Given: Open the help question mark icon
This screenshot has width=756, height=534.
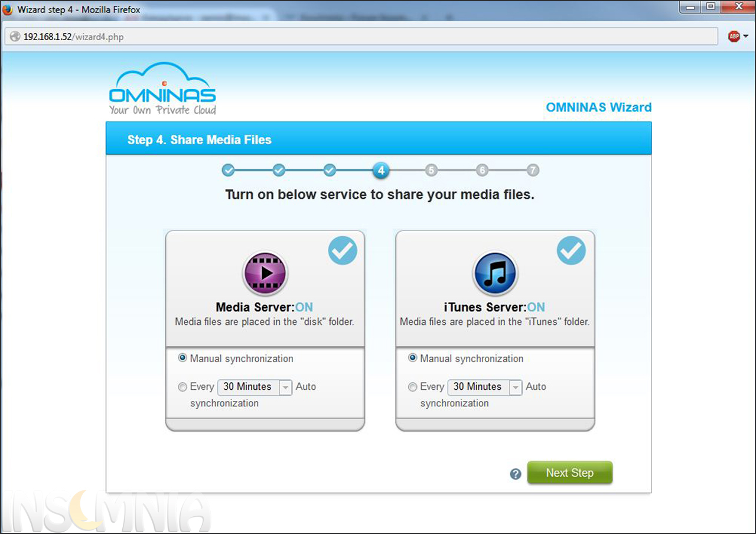Looking at the screenshot, I should [516, 474].
